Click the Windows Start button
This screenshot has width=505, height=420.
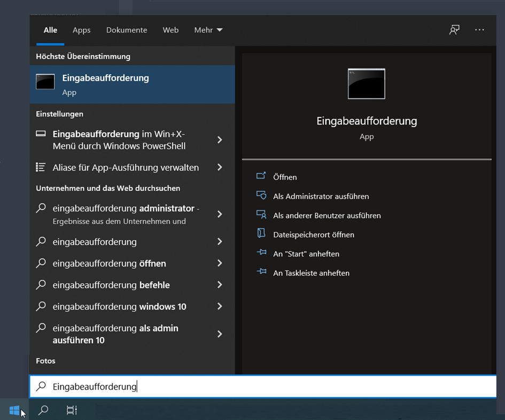(14, 410)
